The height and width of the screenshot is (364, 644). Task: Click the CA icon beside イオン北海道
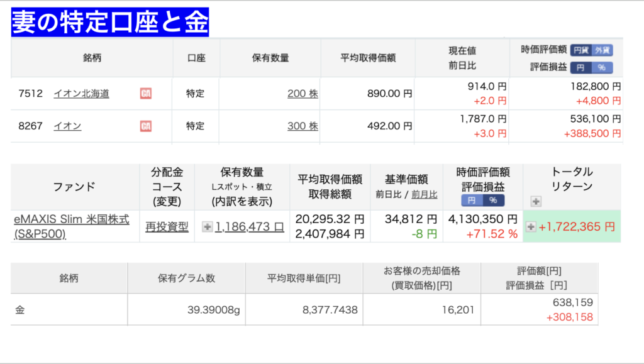coord(146,94)
